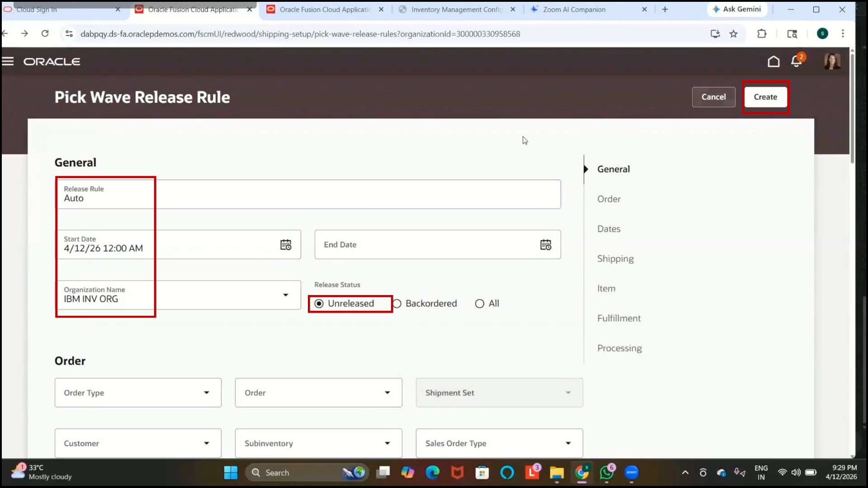Focus the Release Rule input field
Screen dimensions: 868x488
pos(308,194)
